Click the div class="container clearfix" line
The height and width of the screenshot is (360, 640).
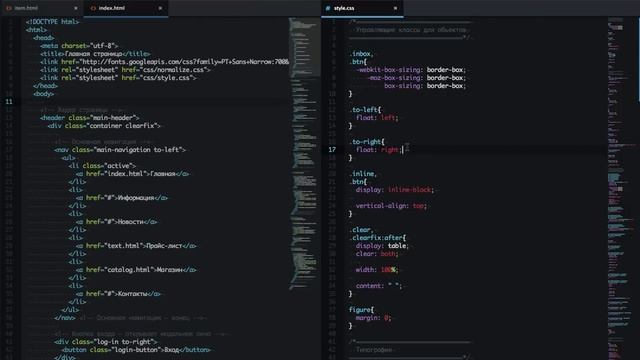pyautogui.click(x=104, y=126)
